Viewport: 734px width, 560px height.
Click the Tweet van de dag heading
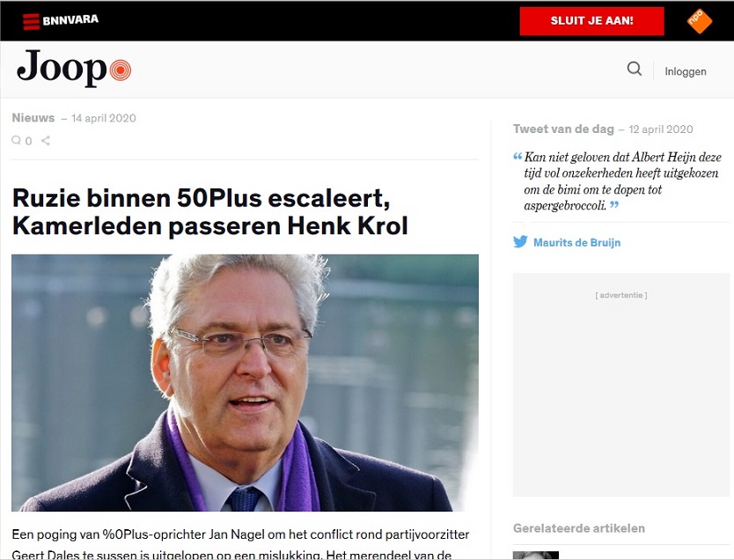point(563,129)
